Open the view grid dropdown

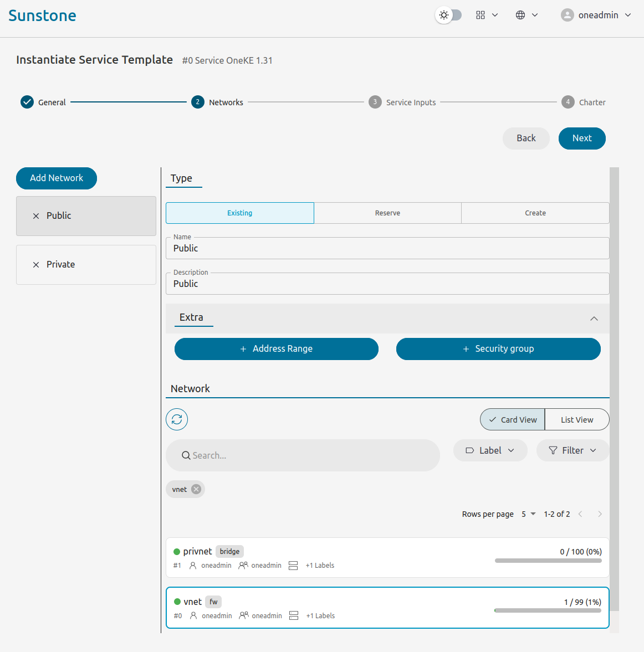click(x=487, y=15)
